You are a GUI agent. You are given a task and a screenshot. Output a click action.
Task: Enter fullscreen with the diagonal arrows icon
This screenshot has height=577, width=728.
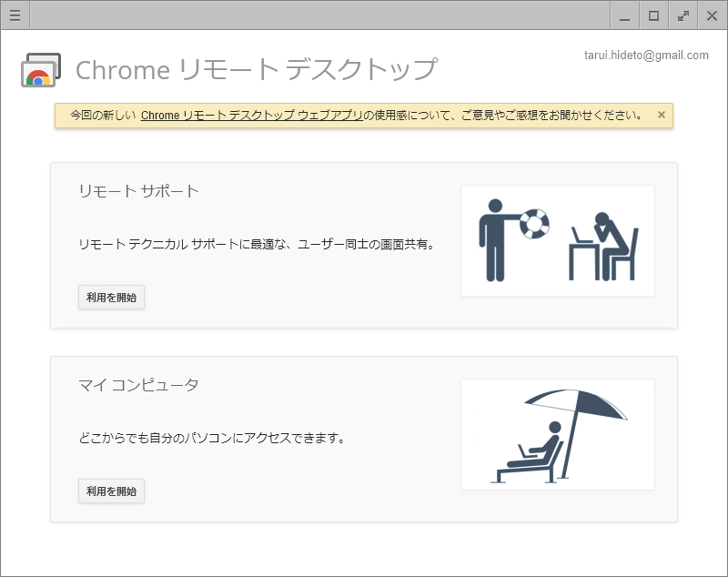tap(682, 15)
